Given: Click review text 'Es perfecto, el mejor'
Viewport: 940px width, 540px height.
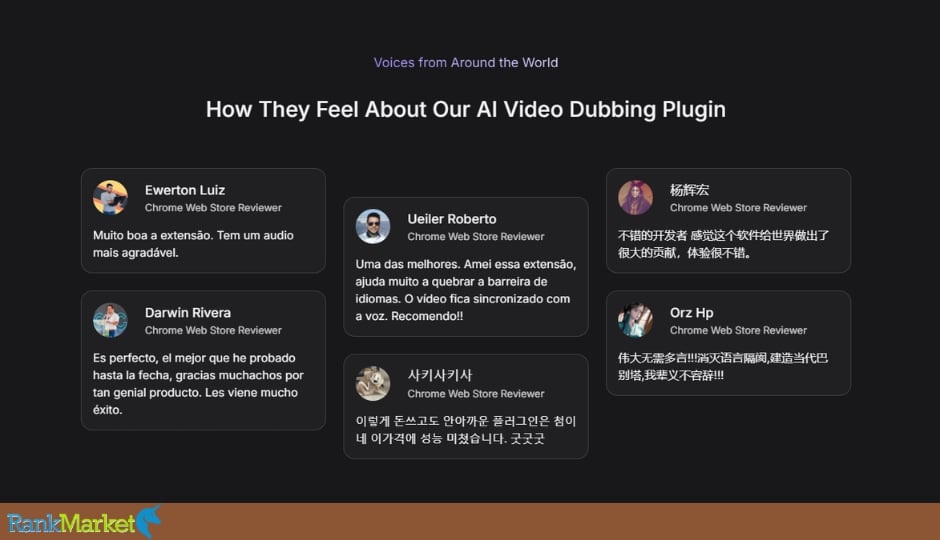Looking at the screenshot, I should click(198, 384).
